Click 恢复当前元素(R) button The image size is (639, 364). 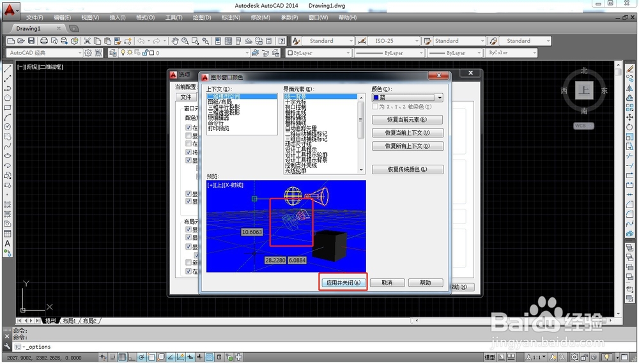tap(408, 119)
